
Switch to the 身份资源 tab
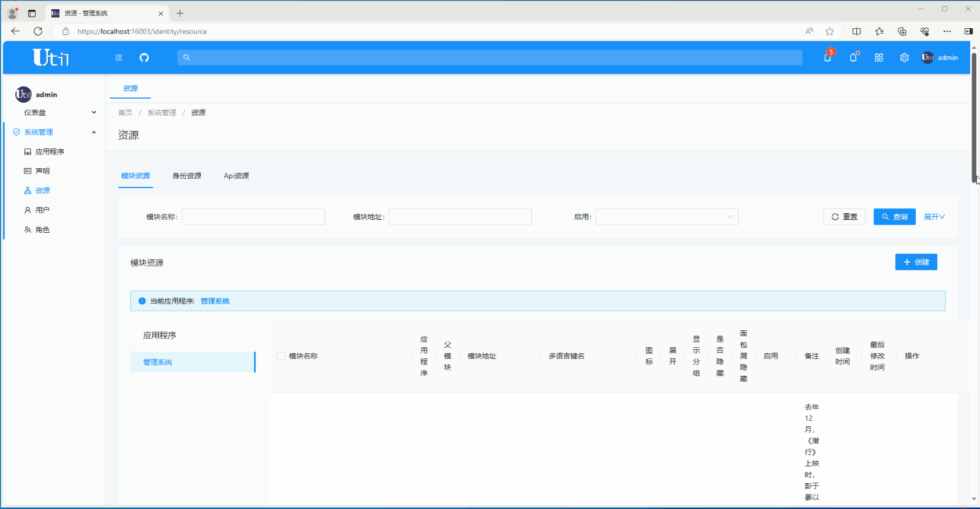point(187,176)
